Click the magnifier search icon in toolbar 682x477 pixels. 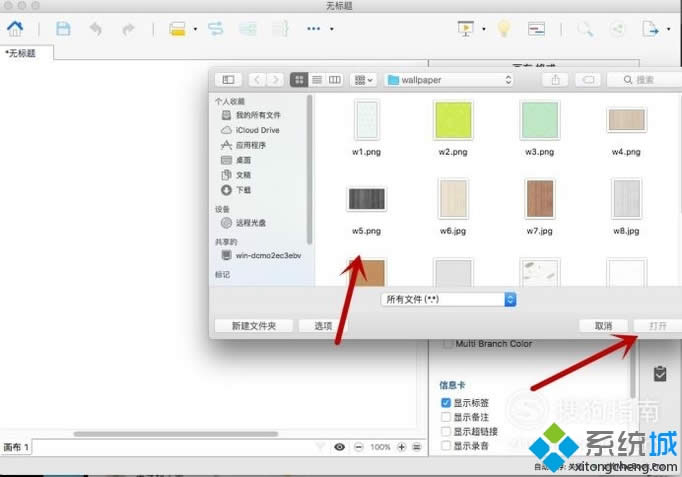pos(585,29)
